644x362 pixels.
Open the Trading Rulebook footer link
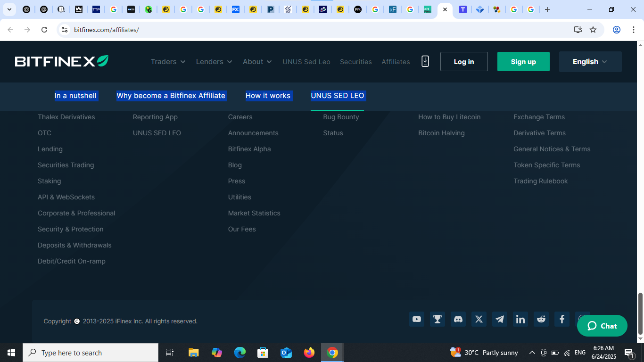click(541, 181)
